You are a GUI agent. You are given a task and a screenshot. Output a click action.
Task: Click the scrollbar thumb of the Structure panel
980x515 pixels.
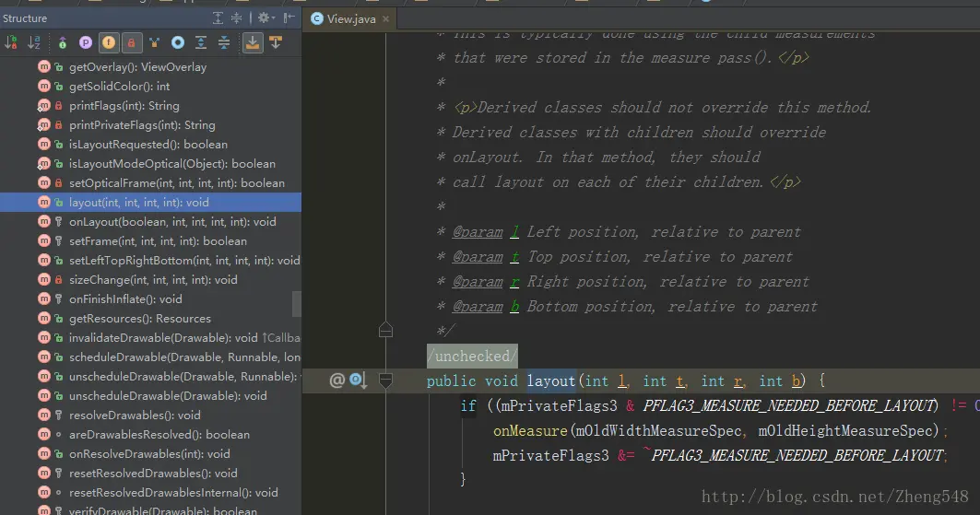click(x=297, y=304)
